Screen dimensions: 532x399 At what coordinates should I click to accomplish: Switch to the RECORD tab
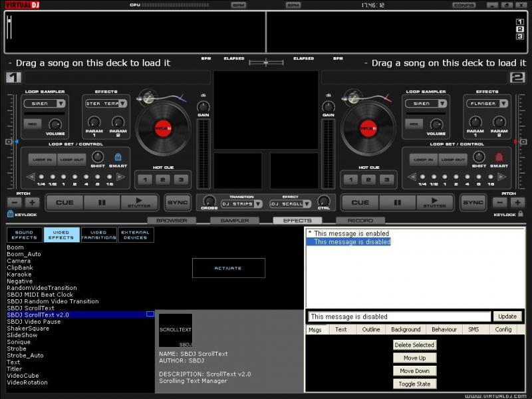click(360, 221)
